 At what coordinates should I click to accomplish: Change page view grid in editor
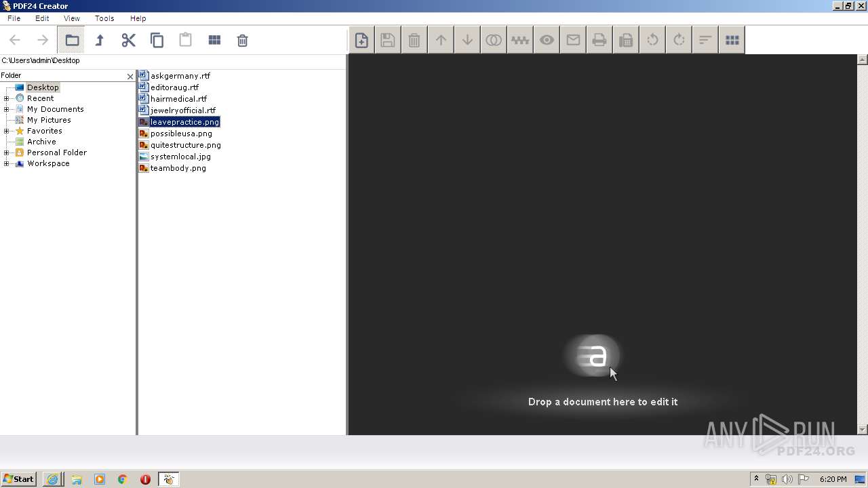(x=732, y=41)
